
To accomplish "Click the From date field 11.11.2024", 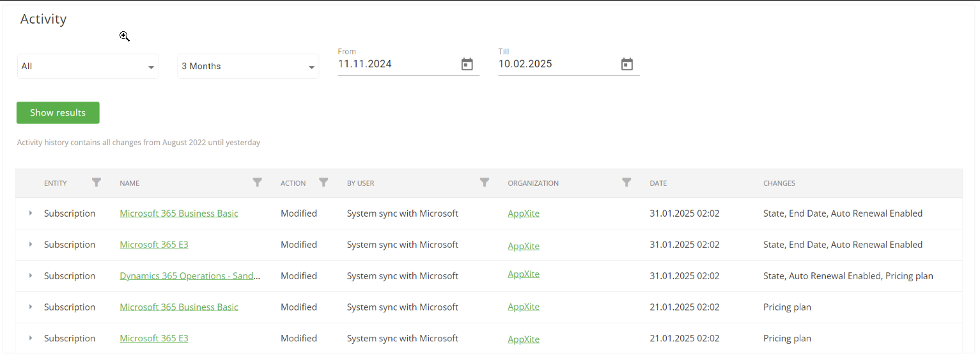I will point(396,64).
